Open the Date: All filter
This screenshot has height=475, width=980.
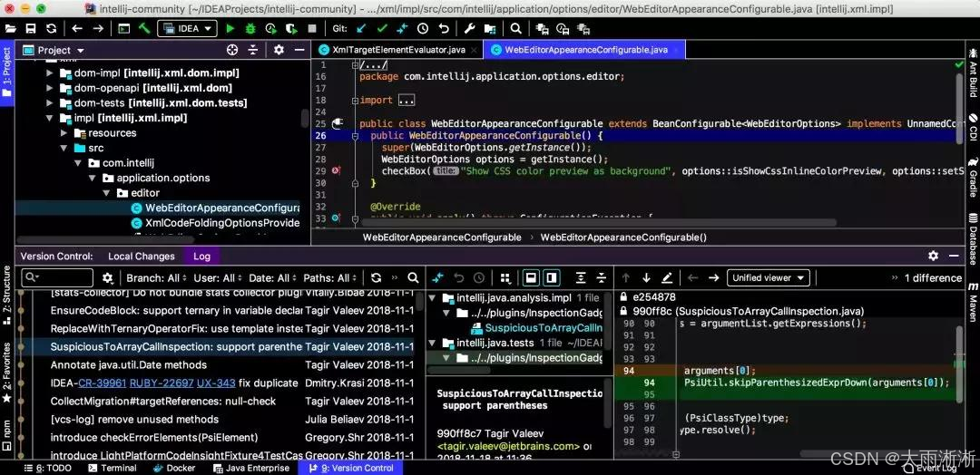point(272,277)
